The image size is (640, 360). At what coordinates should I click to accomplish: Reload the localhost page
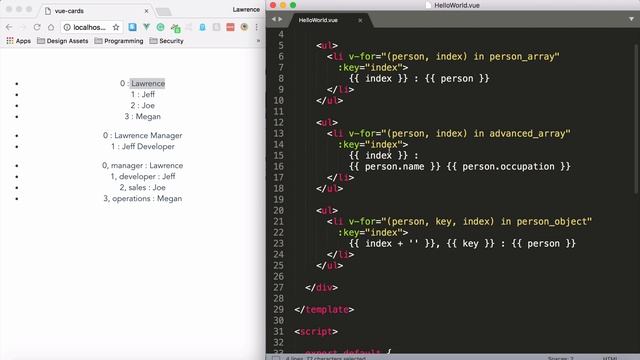(x=37, y=27)
